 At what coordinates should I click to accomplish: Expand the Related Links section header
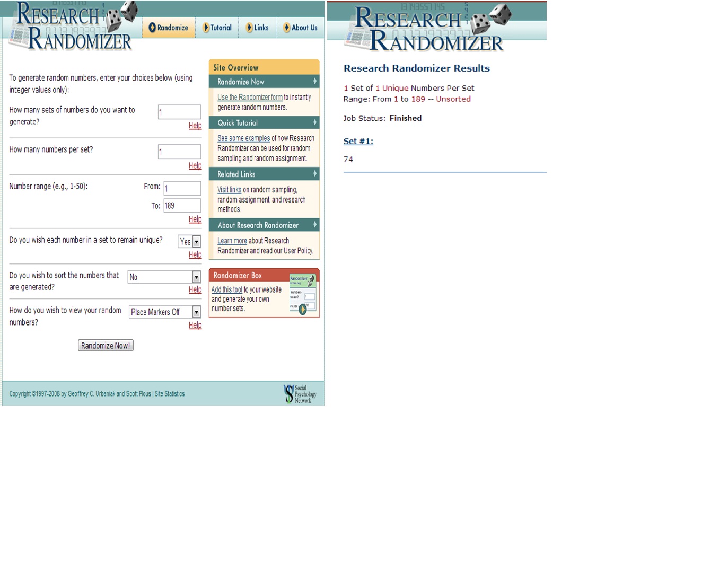coord(264,174)
